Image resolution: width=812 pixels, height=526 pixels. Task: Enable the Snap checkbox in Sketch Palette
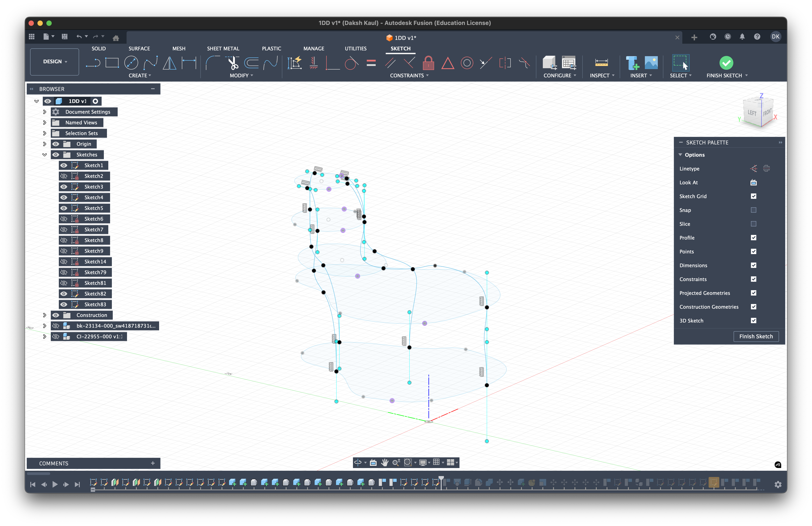754,210
